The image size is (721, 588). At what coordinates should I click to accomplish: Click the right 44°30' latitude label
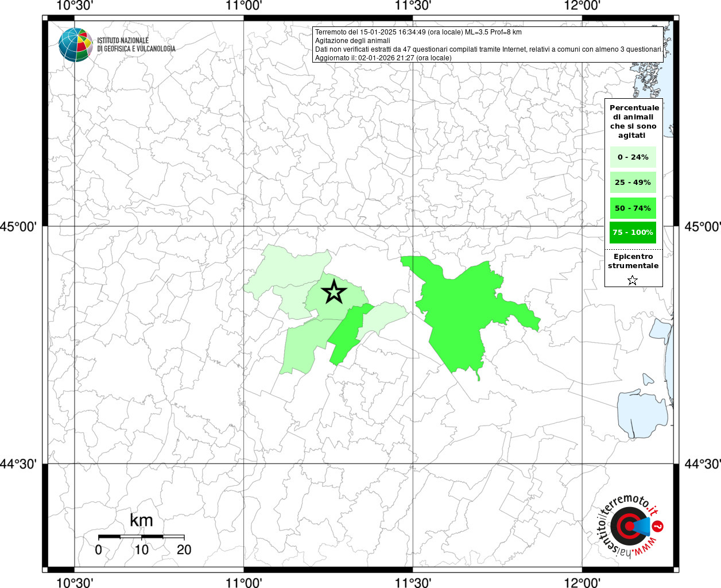coord(702,464)
